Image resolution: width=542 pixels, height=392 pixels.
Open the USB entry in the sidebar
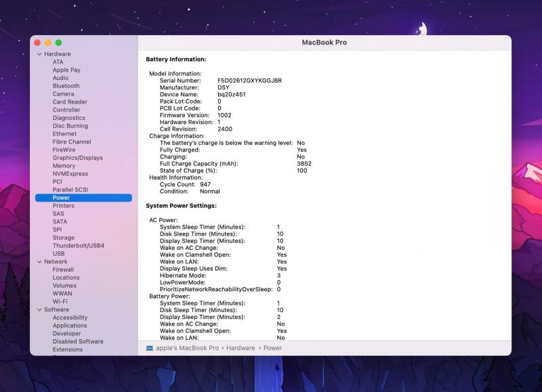pyautogui.click(x=58, y=253)
